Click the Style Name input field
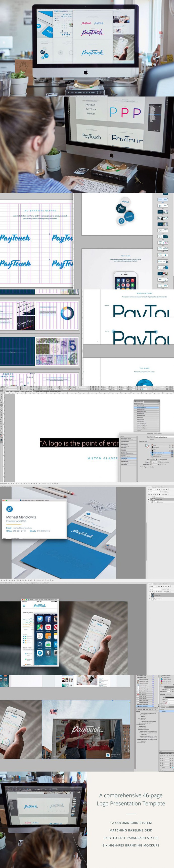This screenshot has height=868, width=174. pos(163,437)
